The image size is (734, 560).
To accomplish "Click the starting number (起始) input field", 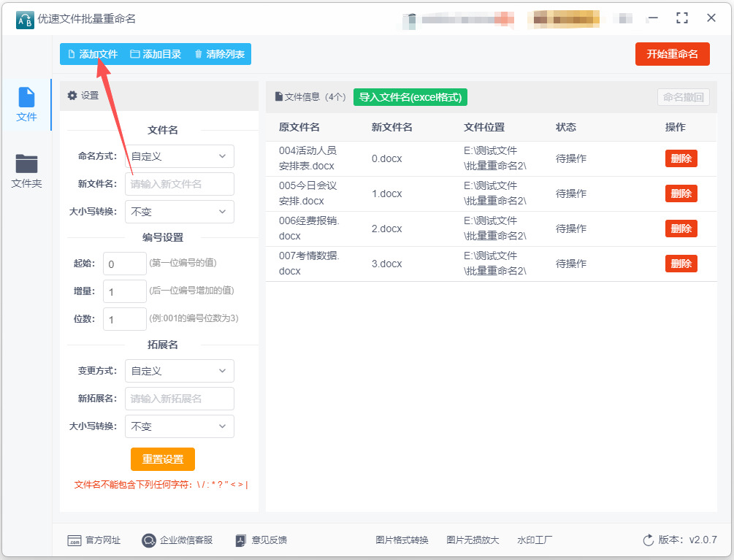I will point(125,264).
